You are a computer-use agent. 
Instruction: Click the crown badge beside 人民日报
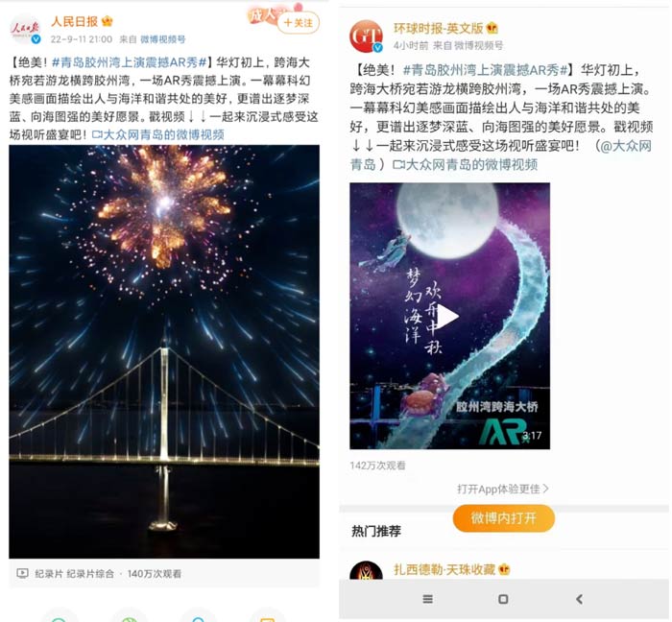point(107,21)
